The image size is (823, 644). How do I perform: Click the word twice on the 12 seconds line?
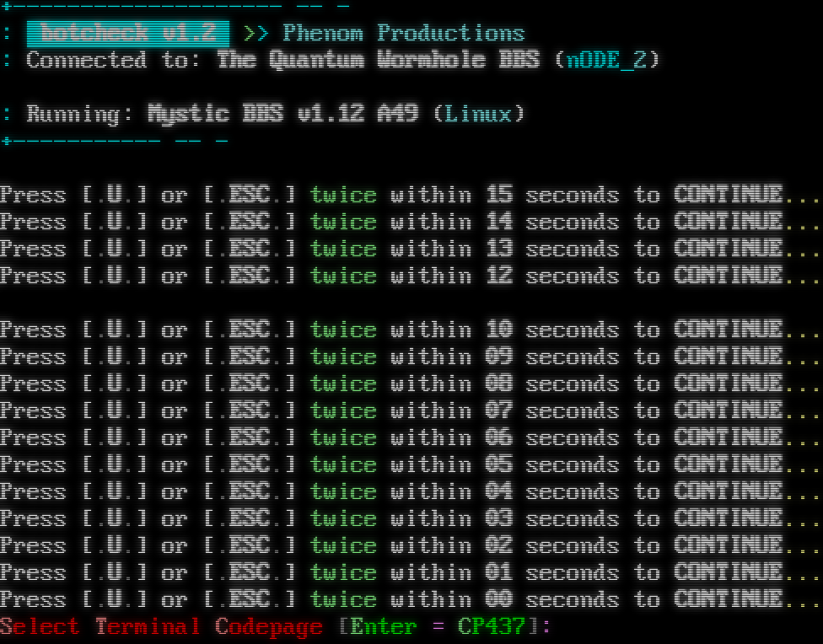pyautogui.click(x=343, y=276)
